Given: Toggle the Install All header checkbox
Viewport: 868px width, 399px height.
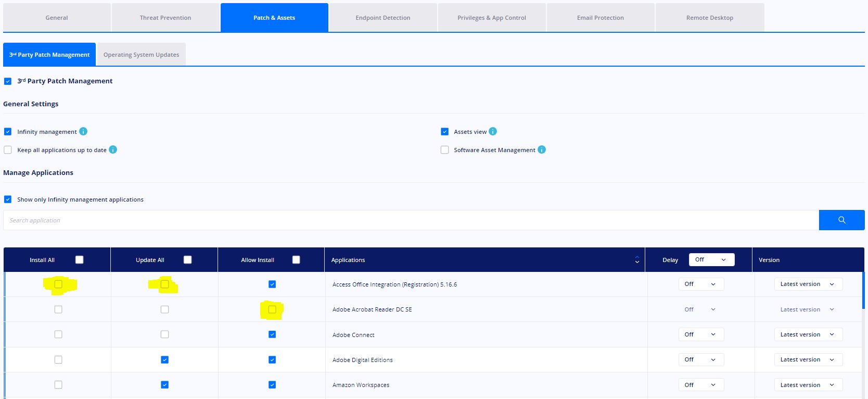Looking at the screenshot, I should tap(79, 259).
